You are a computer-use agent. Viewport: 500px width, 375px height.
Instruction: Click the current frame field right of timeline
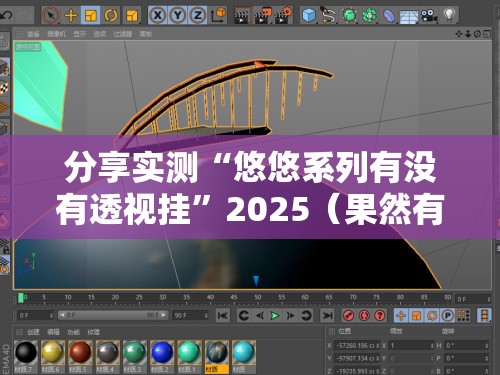(x=473, y=299)
